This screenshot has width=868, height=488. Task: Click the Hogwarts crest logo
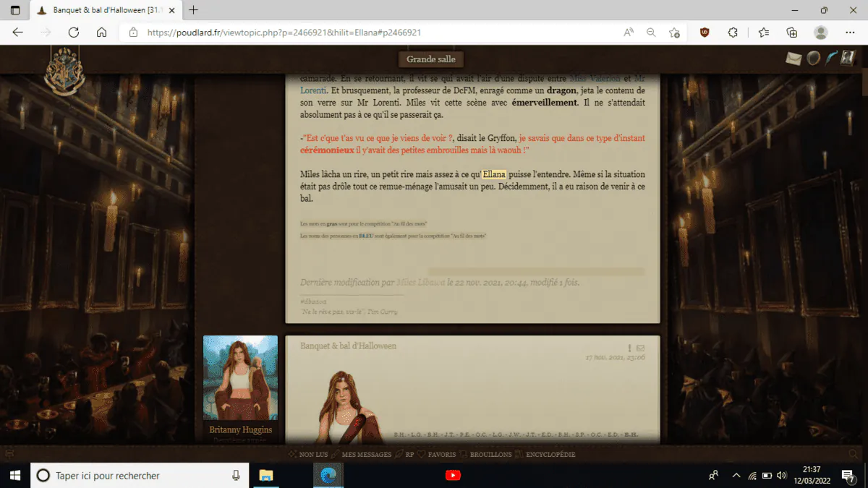pyautogui.click(x=64, y=72)
